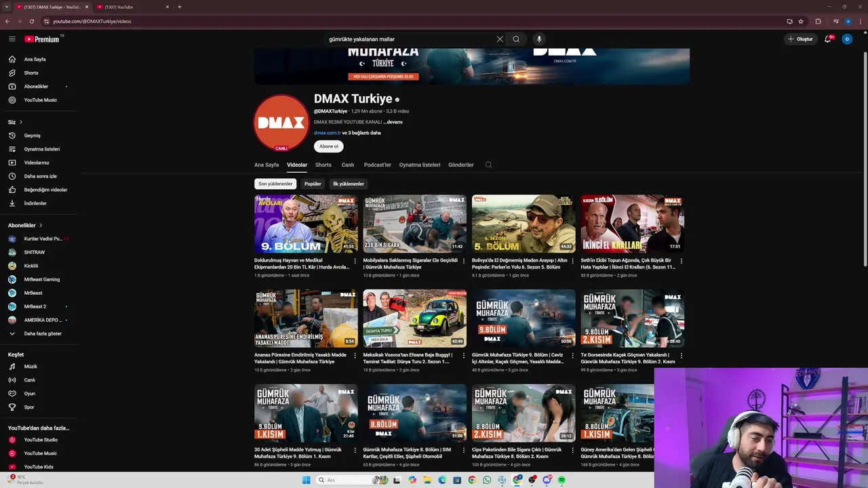Image resolution: width=868 pixels, height=488 pixels.
Task: Open the notifications bell
Action: (828, 39)
